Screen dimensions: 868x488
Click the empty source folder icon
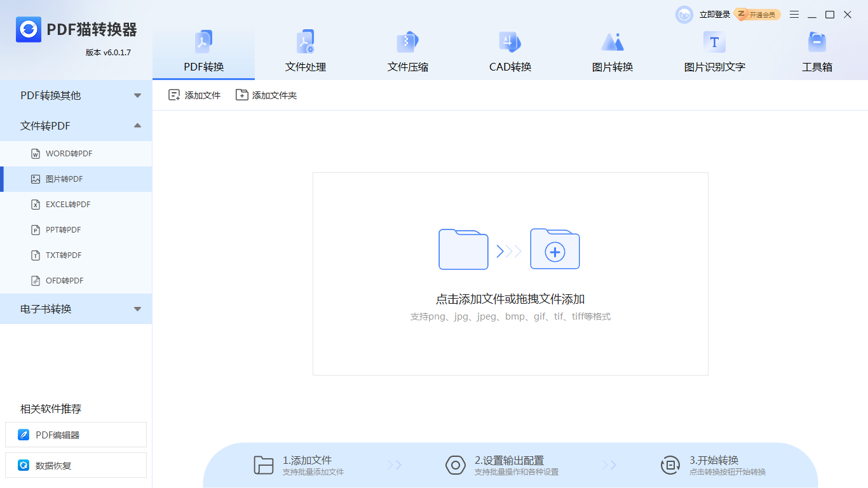pos(463,249)
